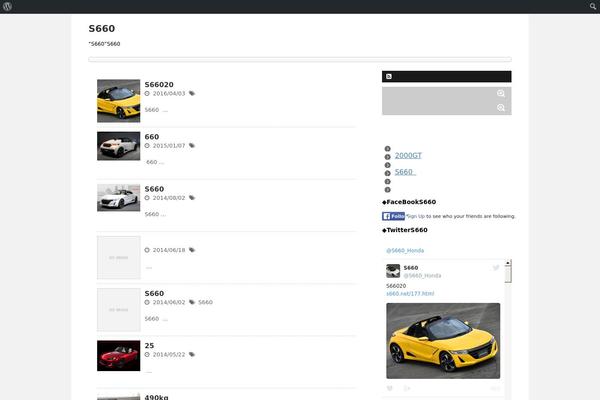Screen dimensions: 600x400
Task: Open the 2000GT sidebar link
Action: point(408,155)
